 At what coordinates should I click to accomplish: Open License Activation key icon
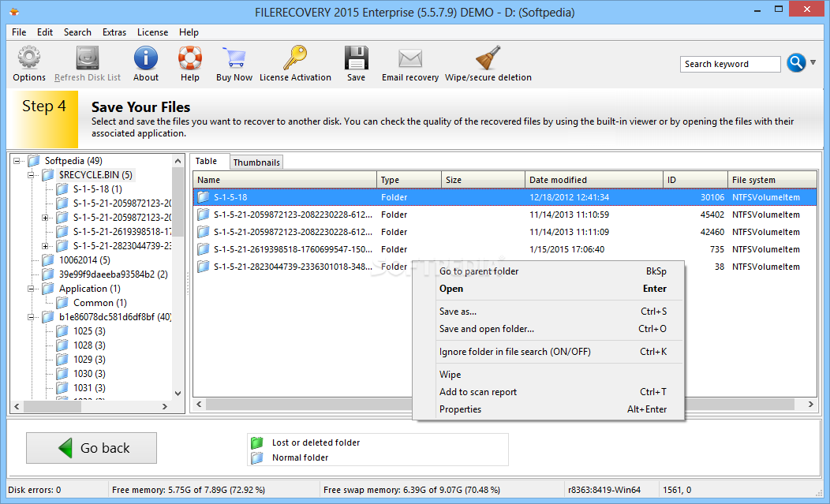tap(295, 58)
